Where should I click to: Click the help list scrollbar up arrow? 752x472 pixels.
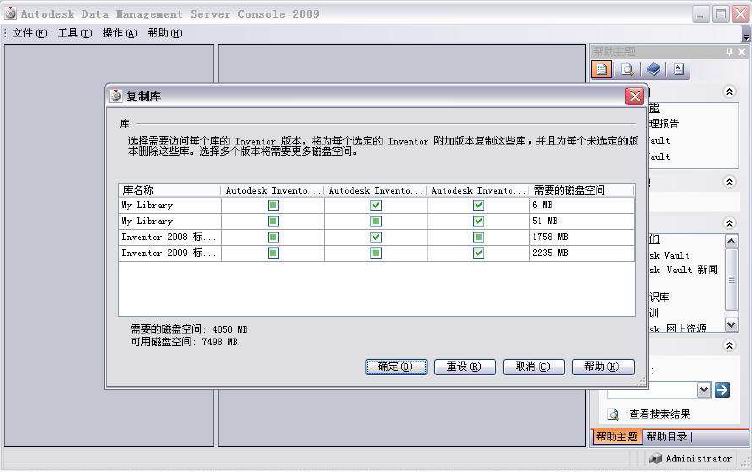click(x=731, y=241)
